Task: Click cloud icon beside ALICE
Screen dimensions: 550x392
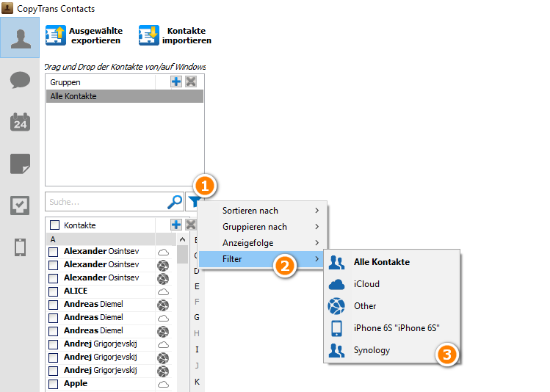Action: [163, 291]
